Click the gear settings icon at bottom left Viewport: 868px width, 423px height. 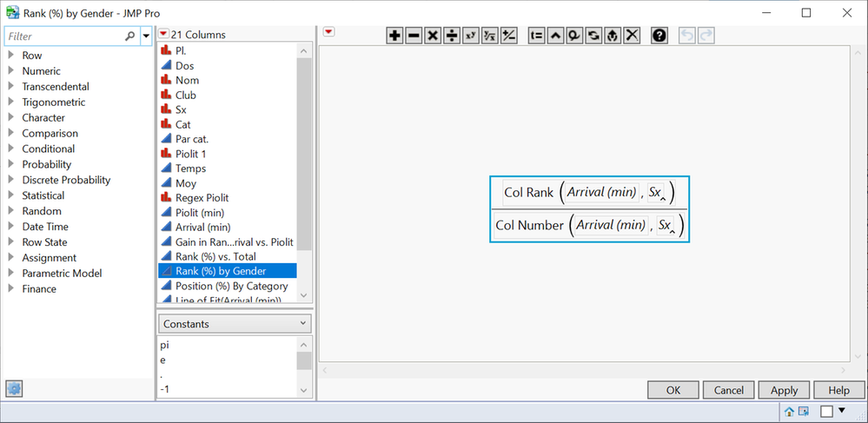[14, 389]
